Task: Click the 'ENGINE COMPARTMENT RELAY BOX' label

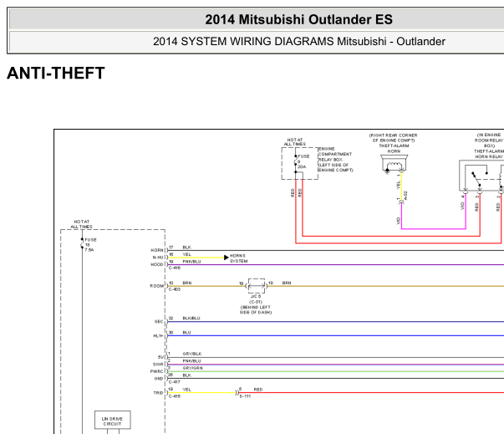Action: coord(335,154)
